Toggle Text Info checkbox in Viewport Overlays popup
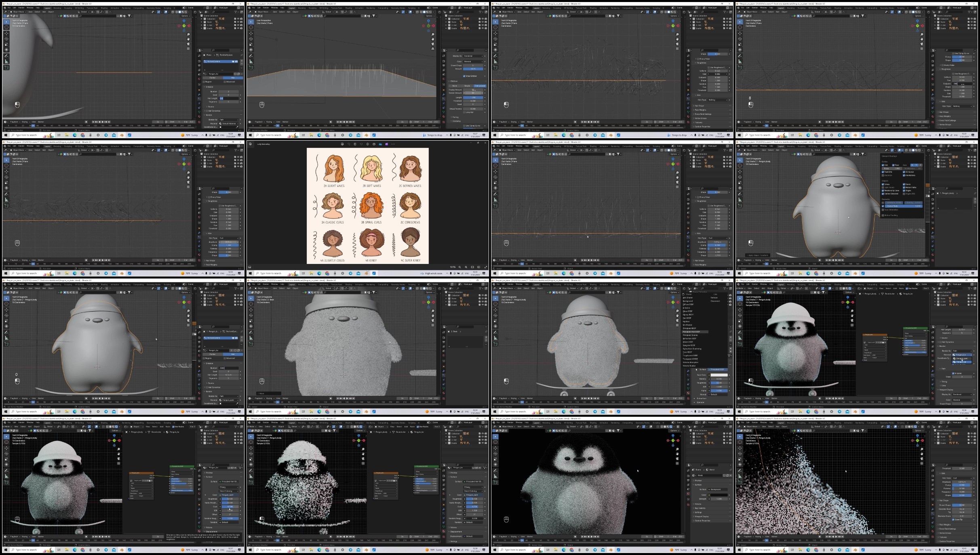 click(x=883, y=172)
